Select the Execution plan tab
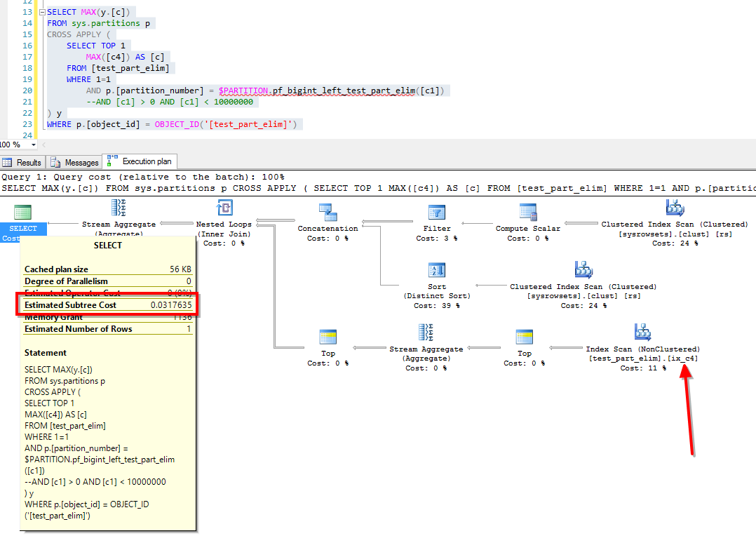This screenshot has height=543, width=756. coord(140,162)
